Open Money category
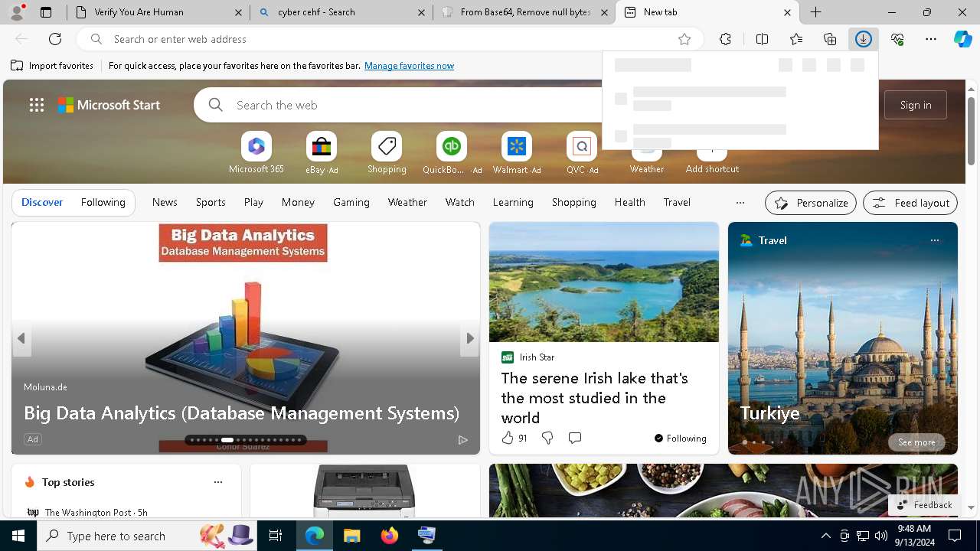 pos(298,202)
